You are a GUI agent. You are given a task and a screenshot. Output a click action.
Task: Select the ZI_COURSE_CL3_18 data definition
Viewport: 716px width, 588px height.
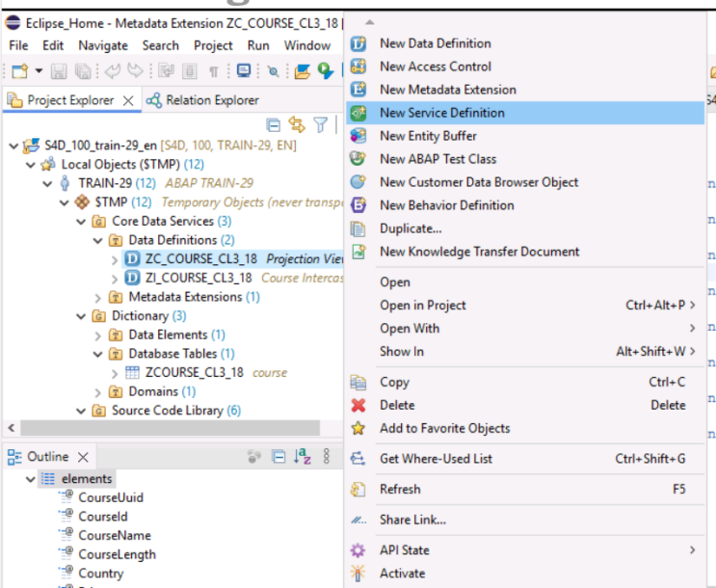pyautogui.click(x=199, y=278)
